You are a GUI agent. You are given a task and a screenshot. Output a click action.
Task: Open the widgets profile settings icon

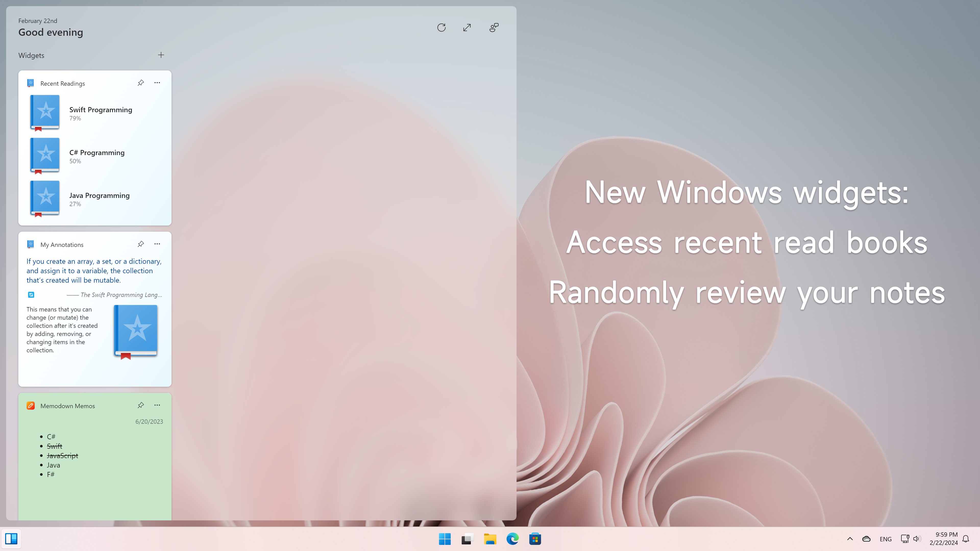494,27
